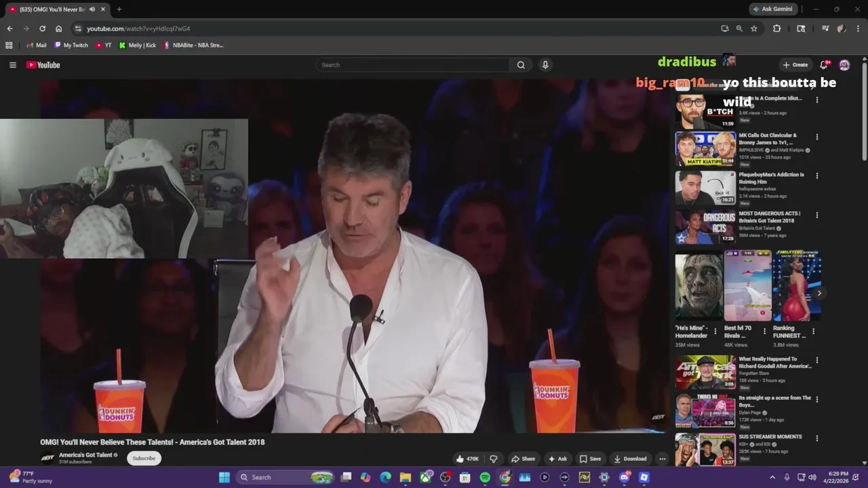Image resolution: width=868 pixels, height=488 pixels.
Task: Open the Melly | Kick bookmark
Action: [x=137, y=45]
